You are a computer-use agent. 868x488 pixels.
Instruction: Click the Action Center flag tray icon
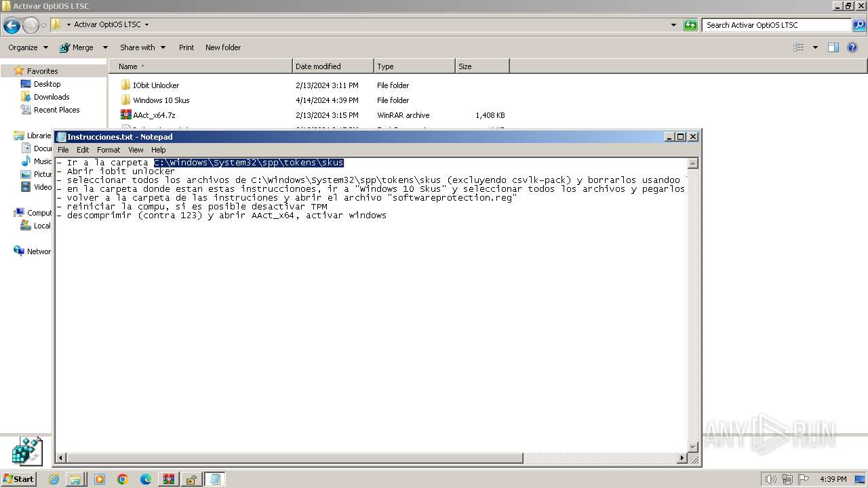tap(802, 479)
